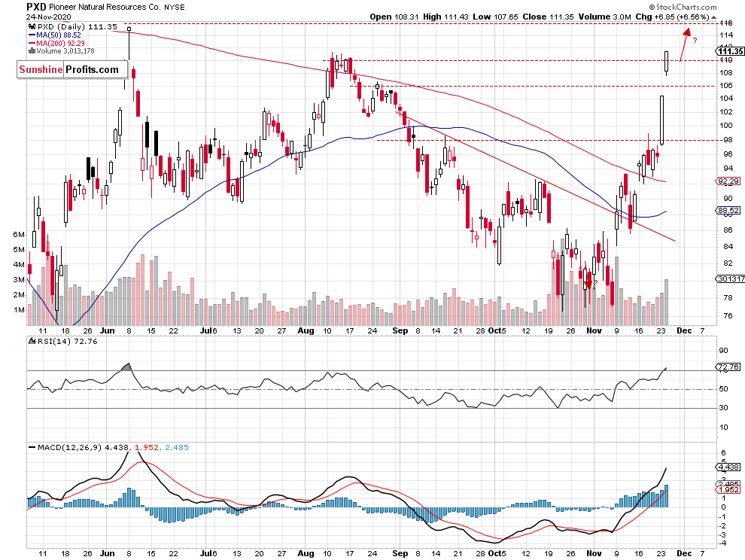745x560 pixels.
Task: Click the High 111.43 value
Action: (x=445, y=17)
